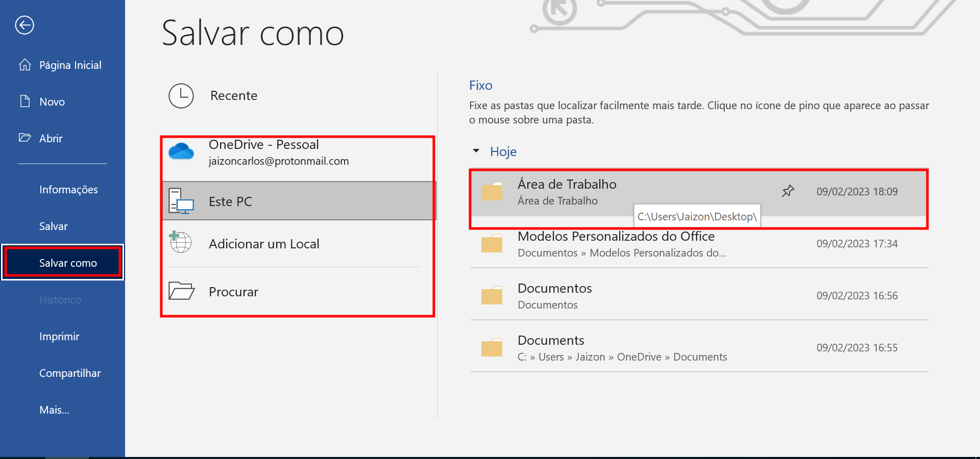Click the Recente clock icon

[x=181, y=96]
